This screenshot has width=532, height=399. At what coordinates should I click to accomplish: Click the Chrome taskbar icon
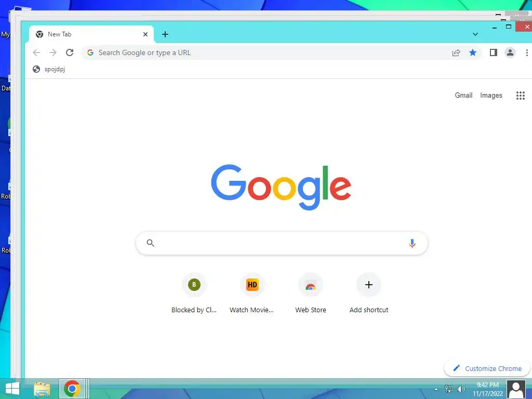pos(72,389)
